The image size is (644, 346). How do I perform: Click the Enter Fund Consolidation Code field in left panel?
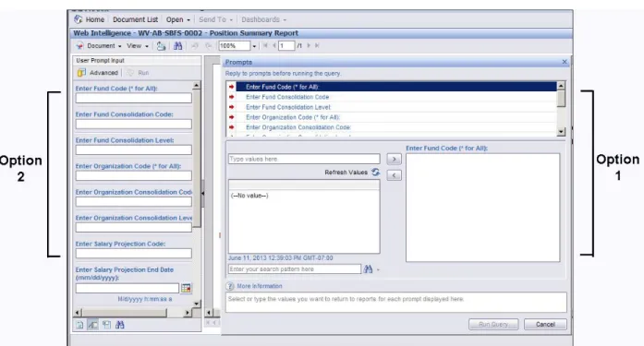(x=133, y=124)
